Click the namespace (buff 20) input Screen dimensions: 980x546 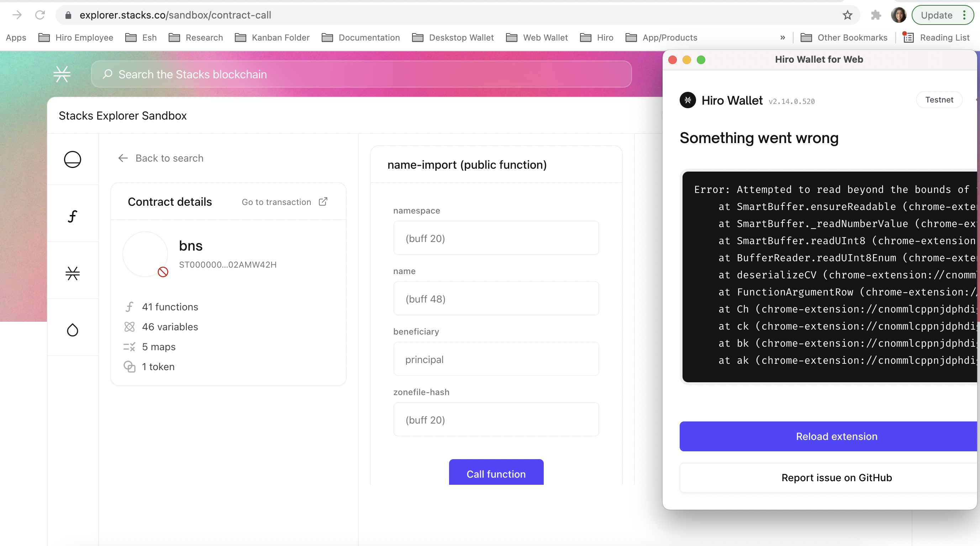point(496,238)
